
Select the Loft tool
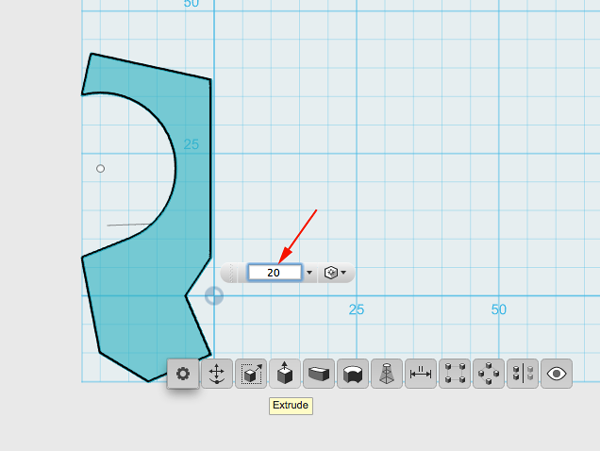(386, 374)
